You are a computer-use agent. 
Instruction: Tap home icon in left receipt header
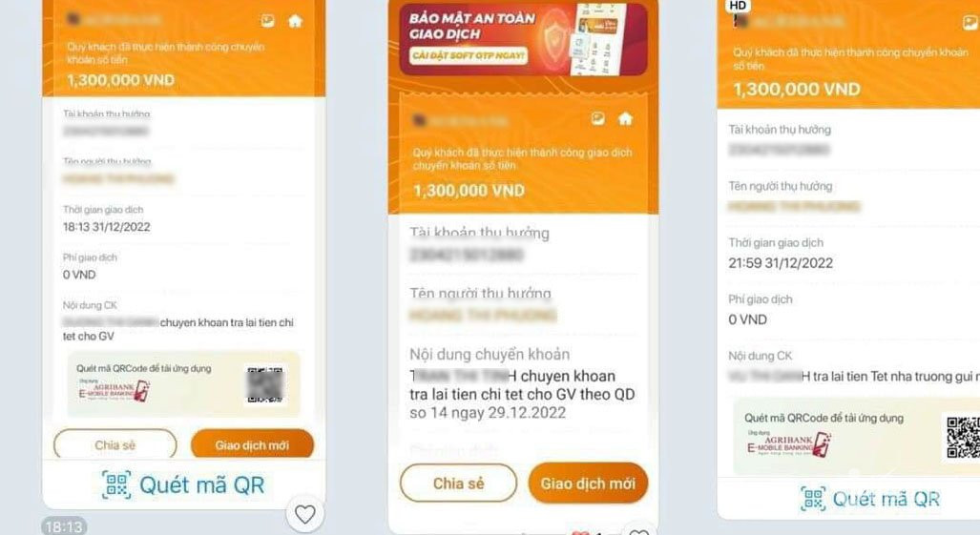(x=295, y=21)
